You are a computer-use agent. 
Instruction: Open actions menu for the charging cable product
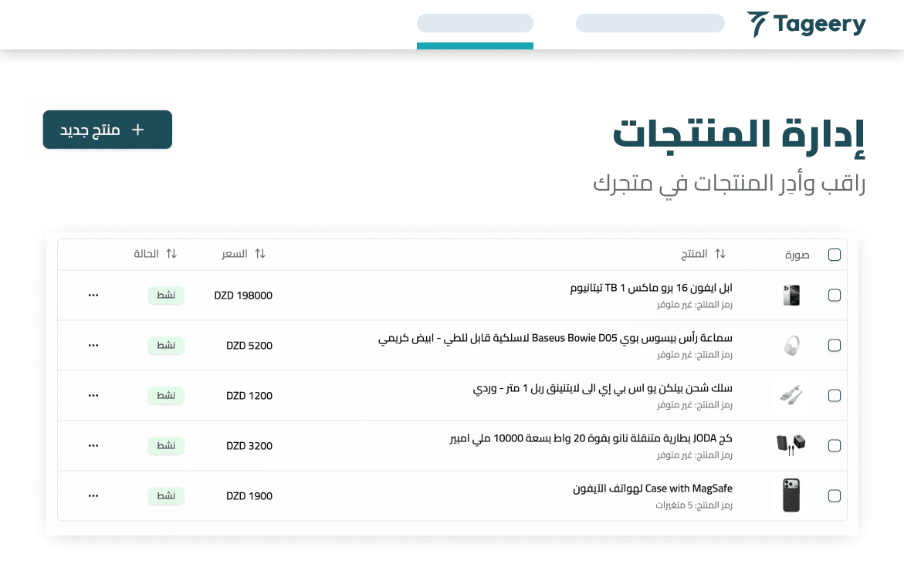click(x=93, y=395)
